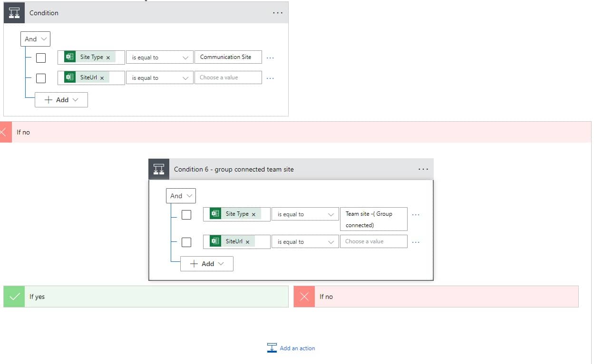
Task: Click the flow icon beside Add an action
Action: point(272,347)
